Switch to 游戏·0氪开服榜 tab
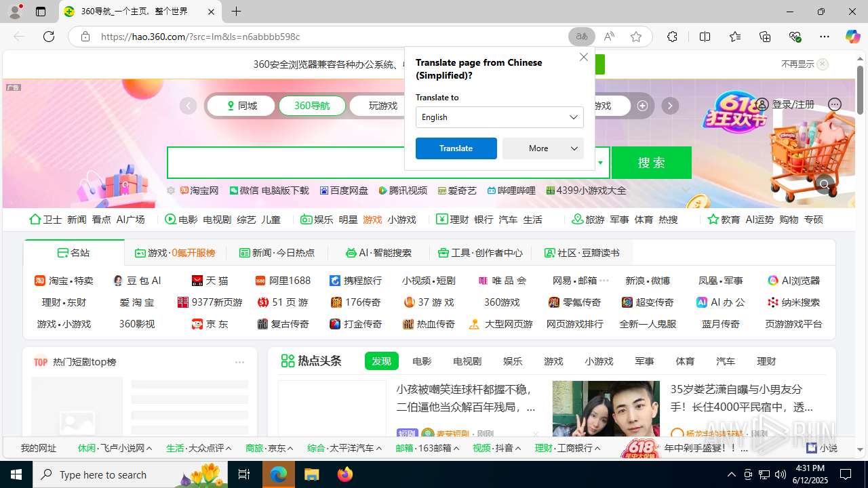 (175, 253)
